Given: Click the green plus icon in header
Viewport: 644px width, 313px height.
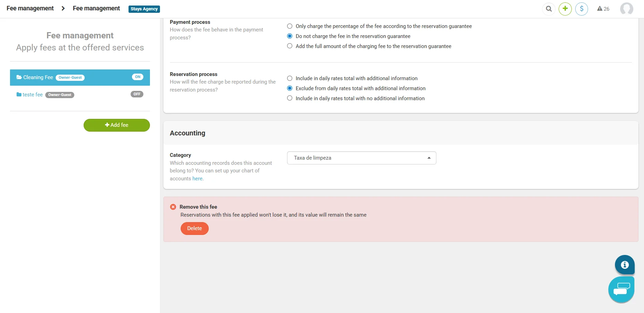Looking at the screenshot, I should pyautogui.click(x=565, y=9).
